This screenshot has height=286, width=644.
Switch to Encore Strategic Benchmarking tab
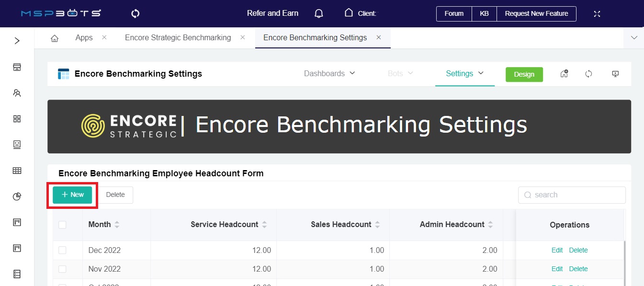(x=178, y=37)
